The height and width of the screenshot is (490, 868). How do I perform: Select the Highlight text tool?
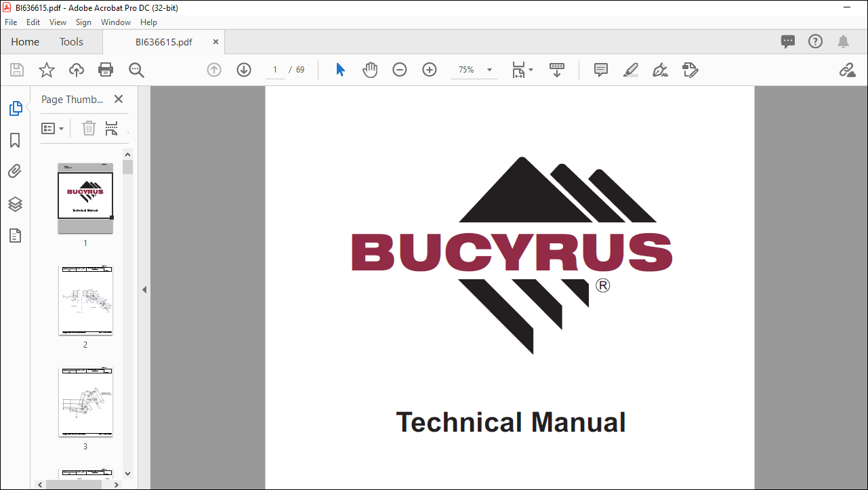pyautogui.click(x=630, y=70)
